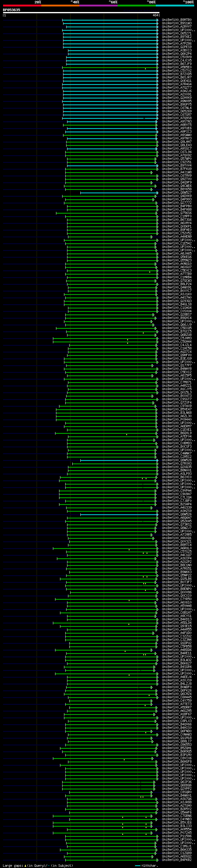
Task: Select hit label UniRef100_A3BXI3
Action: (x=176, y=50)
